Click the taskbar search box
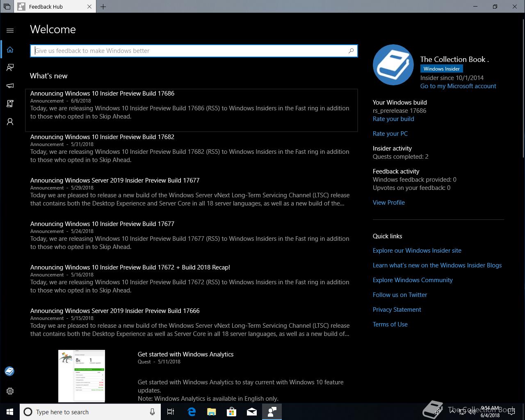Screen dimensions: 525x420 (x=90, y=412)
